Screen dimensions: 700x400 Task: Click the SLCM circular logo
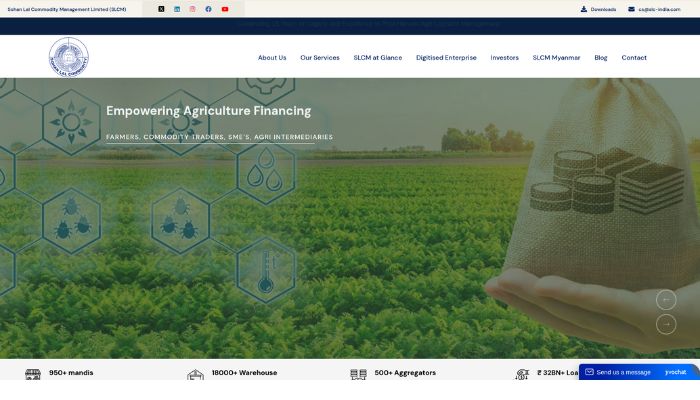(69, 57)
